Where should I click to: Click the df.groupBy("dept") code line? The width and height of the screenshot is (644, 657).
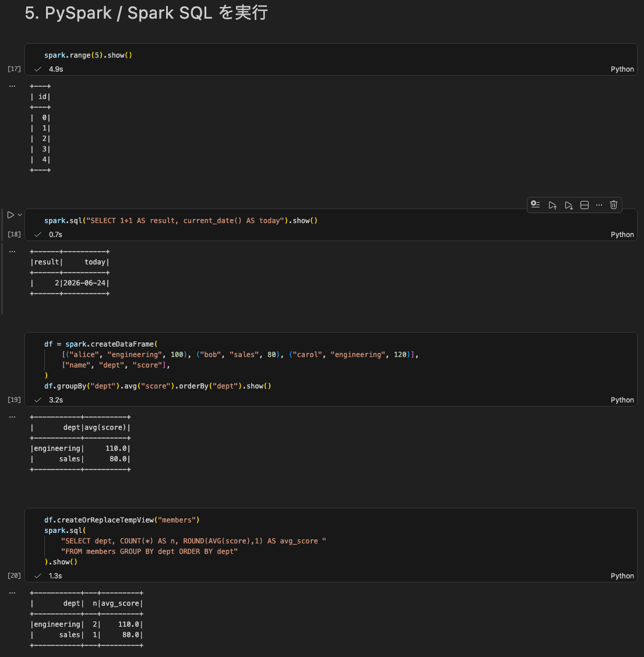point(157,386)
